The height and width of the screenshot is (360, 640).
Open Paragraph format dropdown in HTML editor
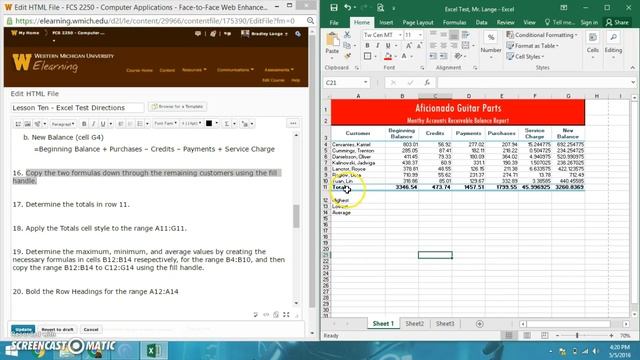click(x=63, y=124)
